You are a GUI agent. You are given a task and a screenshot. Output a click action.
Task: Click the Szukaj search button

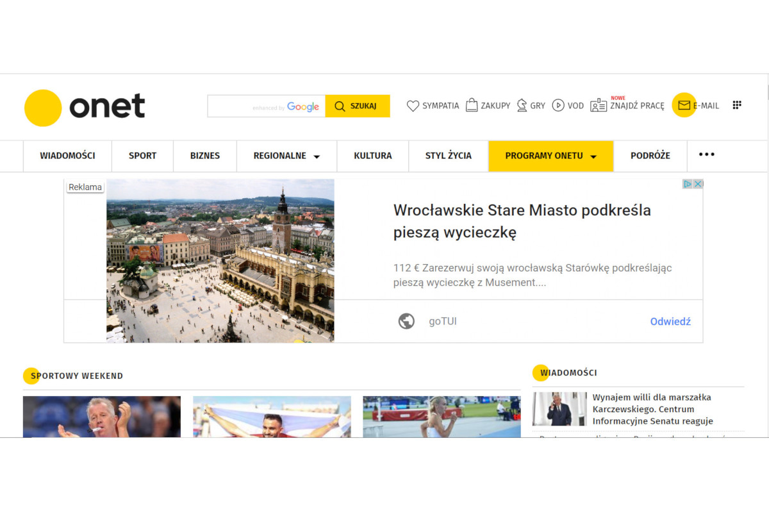(358, 106)
